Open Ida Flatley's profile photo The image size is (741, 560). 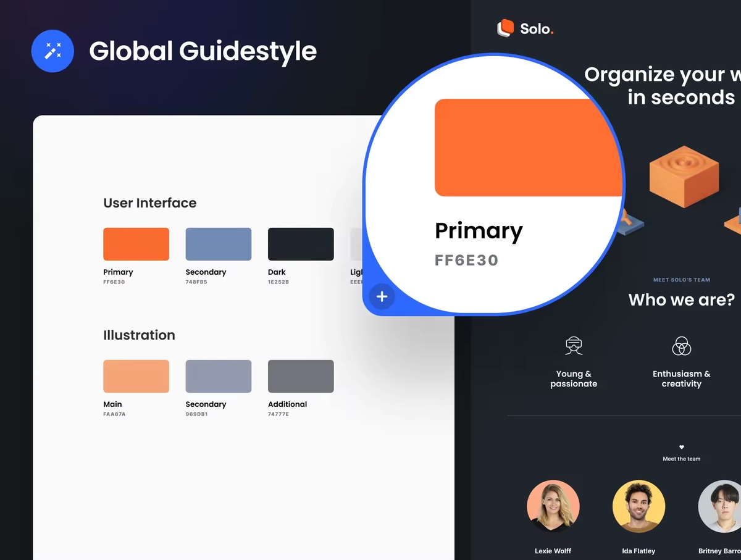(638, 506)
